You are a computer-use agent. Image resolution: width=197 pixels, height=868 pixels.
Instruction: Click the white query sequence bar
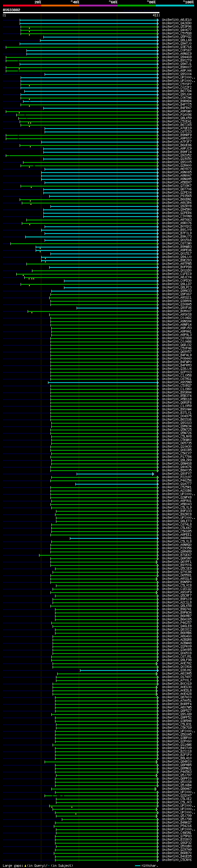click(x=81, y=12)
